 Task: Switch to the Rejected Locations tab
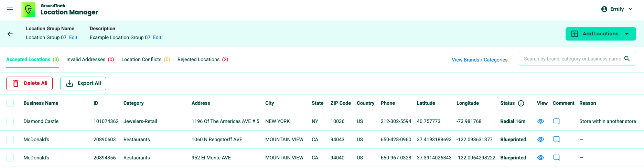203,59
